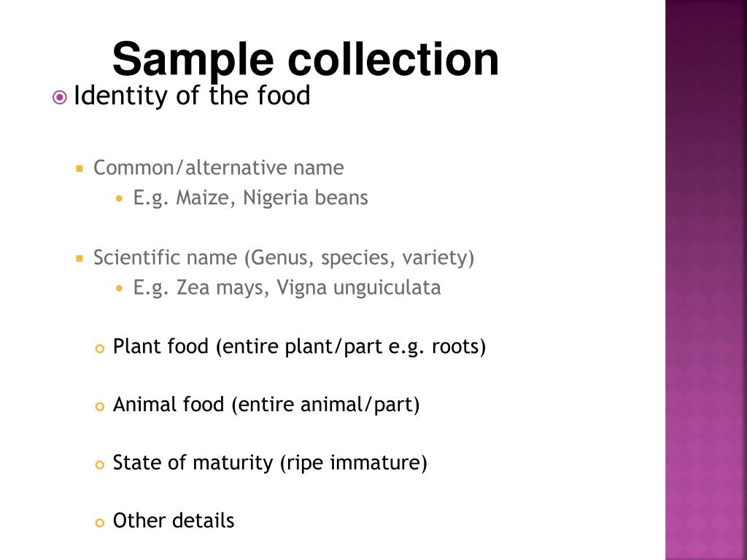Image resolution: width=747 pixels, height=560 pixels.
Task: Select 'E.g. Zea mays, Vigna unguiculata' text
Action: tap(287, 287)
